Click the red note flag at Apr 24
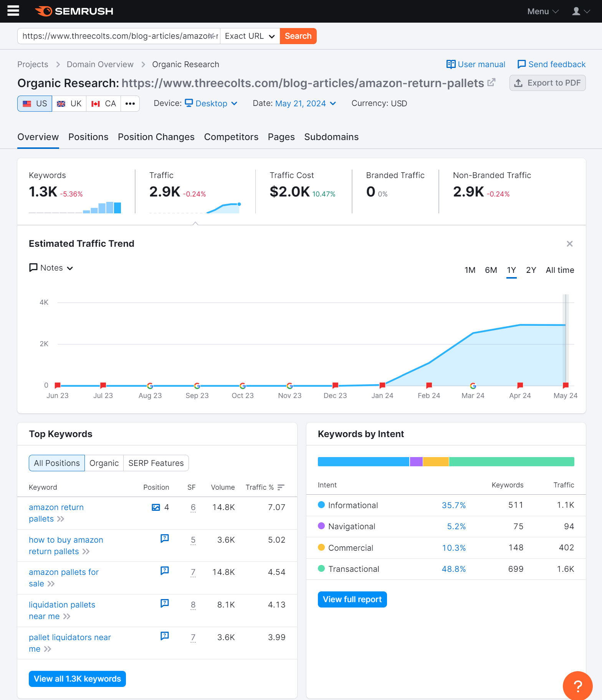The width and height of the screenshot is (602, 700). pyautogui.click(x=520, y=385)
